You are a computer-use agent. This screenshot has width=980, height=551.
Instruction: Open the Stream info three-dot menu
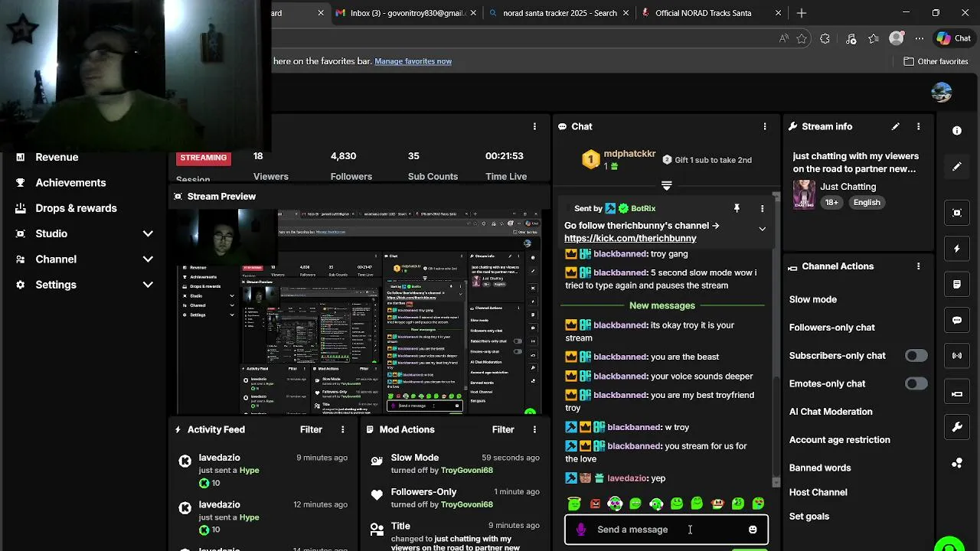coord(918,126)
